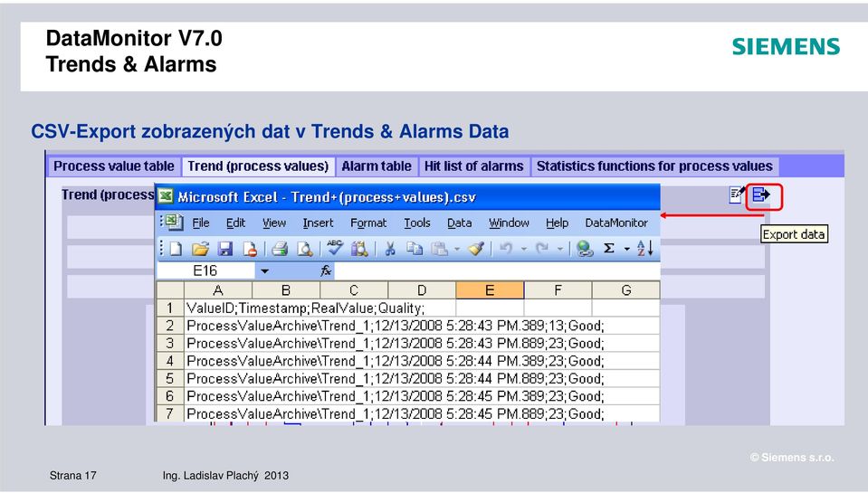Viewport: 868px width, 493px height.
Task: Select the Format Painter brush icon
Action: coord(476,249)
